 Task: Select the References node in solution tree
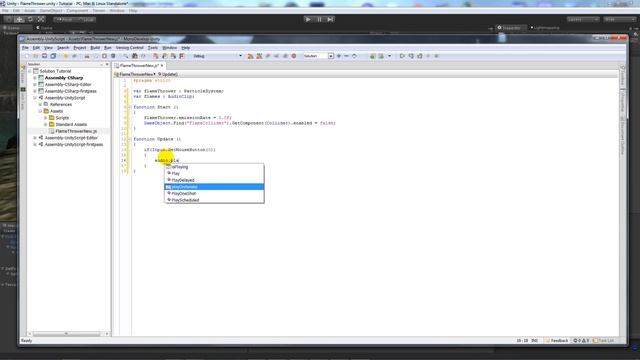[61, 104]
